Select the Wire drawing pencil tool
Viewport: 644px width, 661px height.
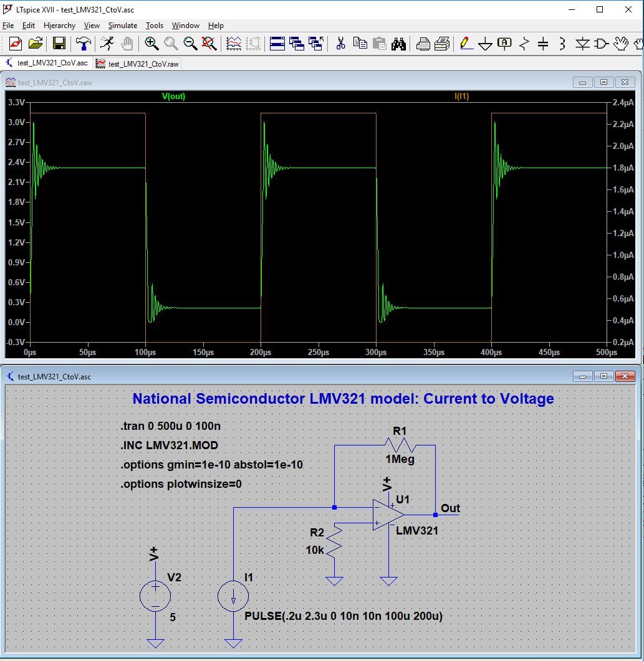(x=464, y=44)
